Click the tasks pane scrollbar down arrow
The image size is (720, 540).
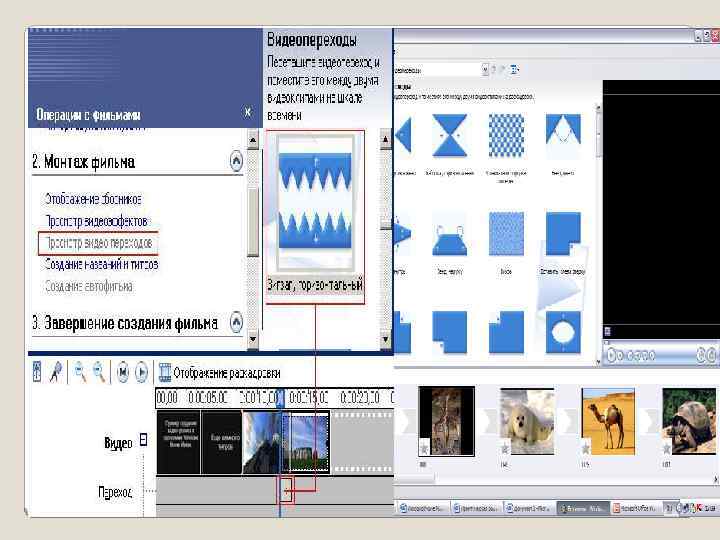click(253, 339)
